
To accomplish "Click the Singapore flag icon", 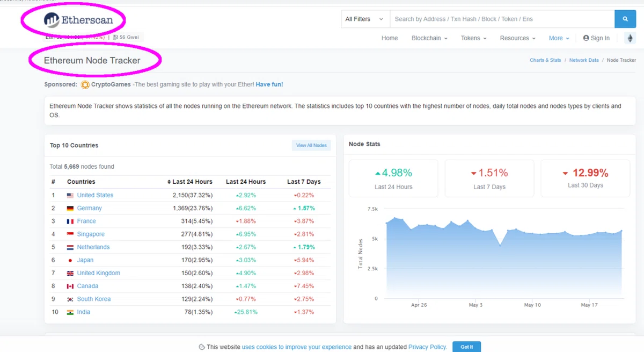I will click(x=70, y=234).
